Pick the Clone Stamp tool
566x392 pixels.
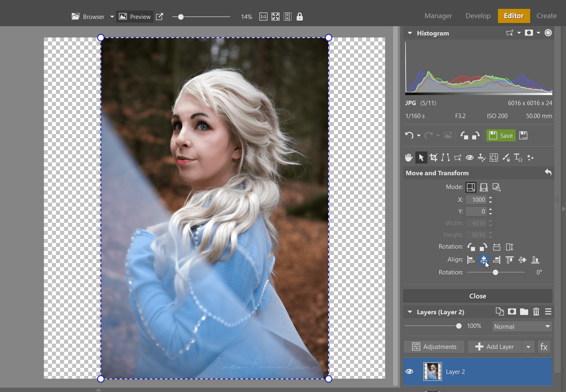[x=482, y=158]
